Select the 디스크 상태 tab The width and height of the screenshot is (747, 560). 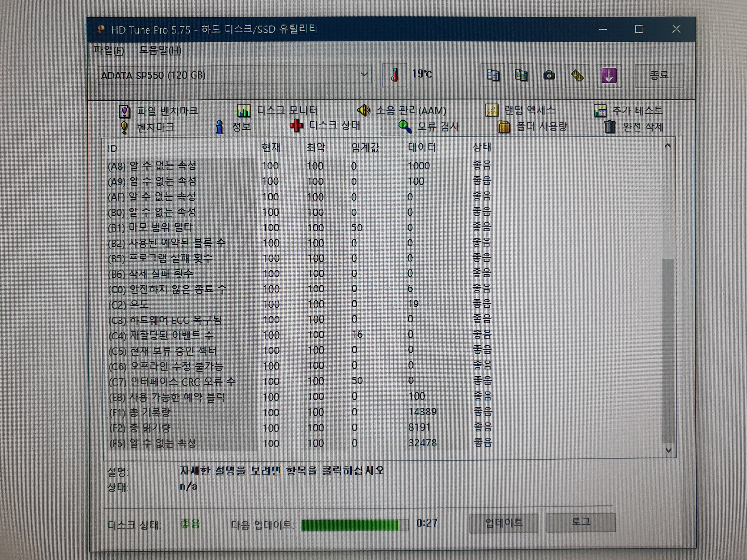(325, 126)
